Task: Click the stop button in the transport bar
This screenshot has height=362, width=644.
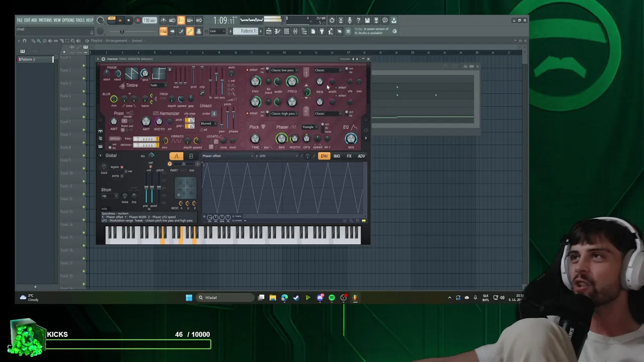Action: tap(128, 21)
